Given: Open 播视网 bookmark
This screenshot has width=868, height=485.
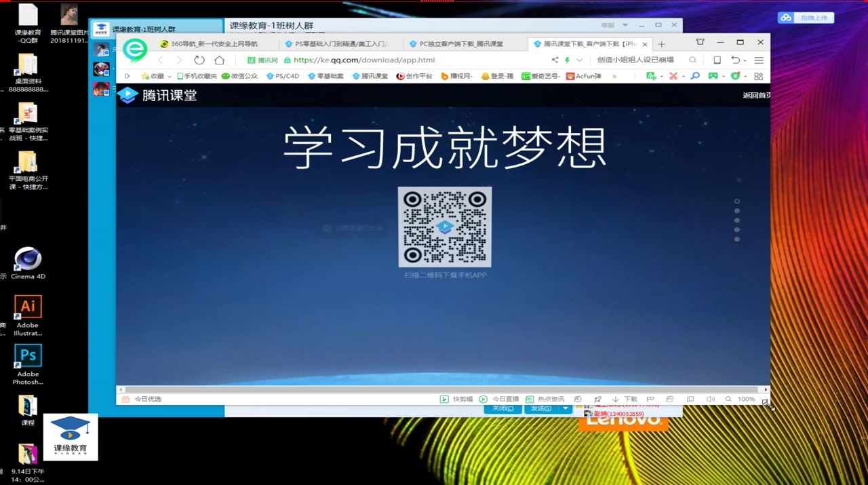Looking at the screenshot, I should pyautogui.click(x=457, y=76).
